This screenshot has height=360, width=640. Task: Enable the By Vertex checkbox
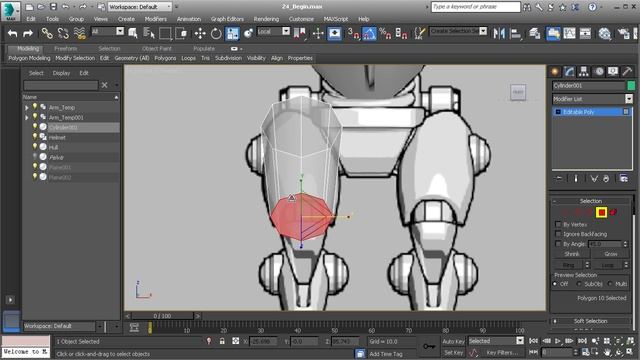(x=558, y=224)
